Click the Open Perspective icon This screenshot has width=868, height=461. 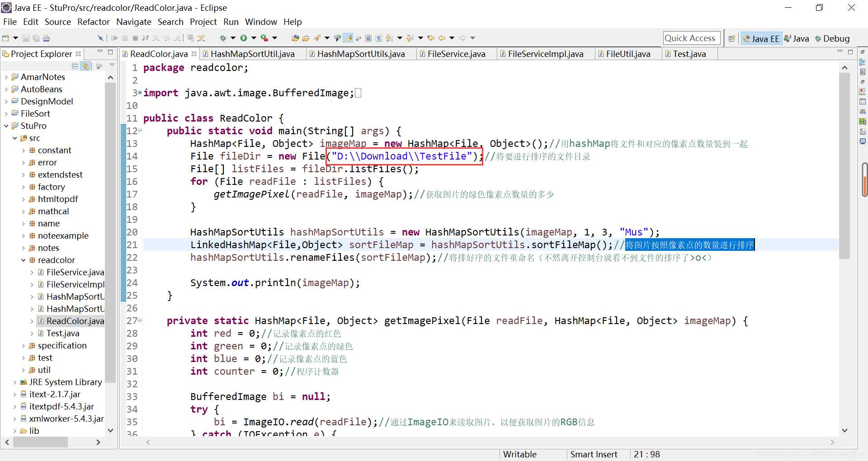tap(731, 39)
